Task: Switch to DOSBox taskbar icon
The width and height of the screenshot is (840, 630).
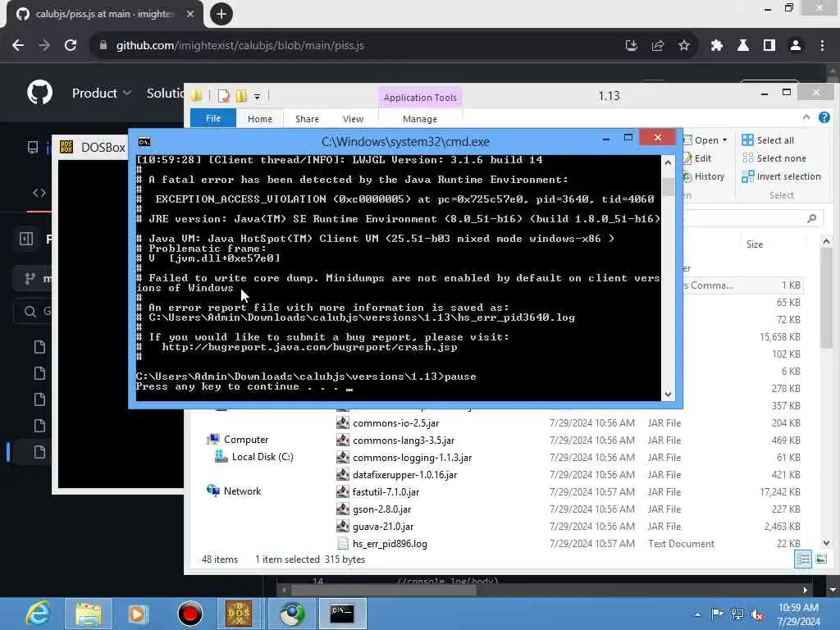Action: 239,614
